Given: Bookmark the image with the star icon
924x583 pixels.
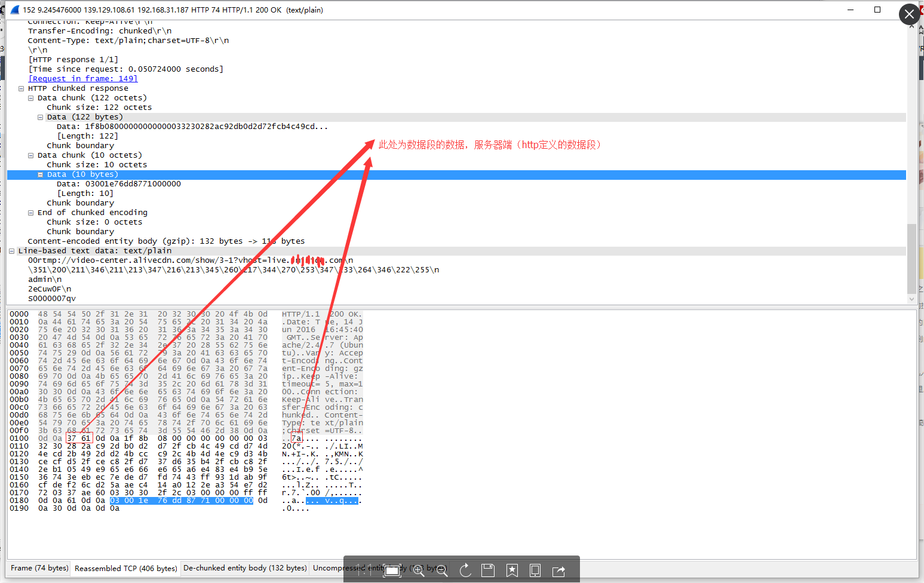Looking at the screenshot, I should (512, 570).
